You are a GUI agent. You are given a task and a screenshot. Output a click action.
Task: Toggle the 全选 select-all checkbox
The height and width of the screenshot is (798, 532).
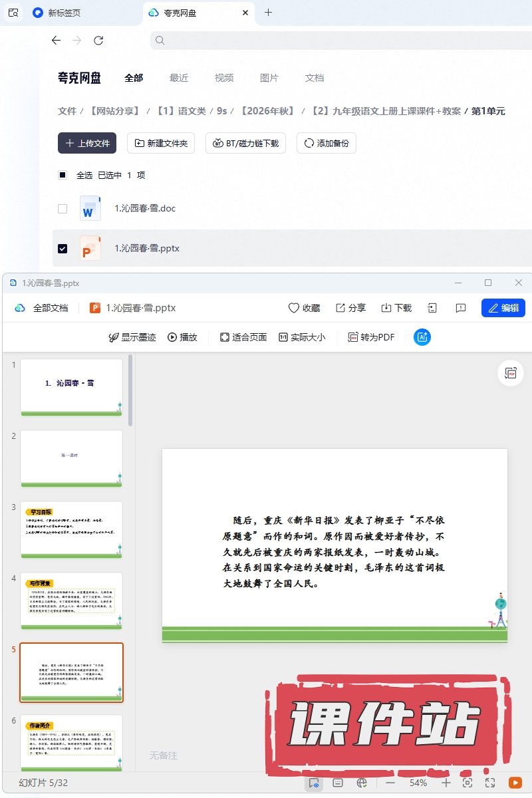click(x=63, y=175)
